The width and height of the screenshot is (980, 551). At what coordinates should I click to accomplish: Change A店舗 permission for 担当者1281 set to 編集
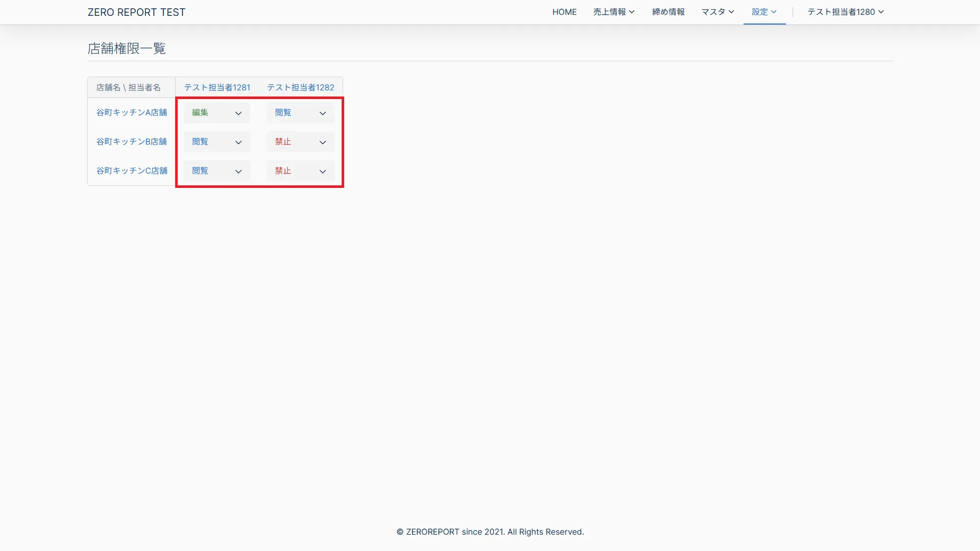217,113
